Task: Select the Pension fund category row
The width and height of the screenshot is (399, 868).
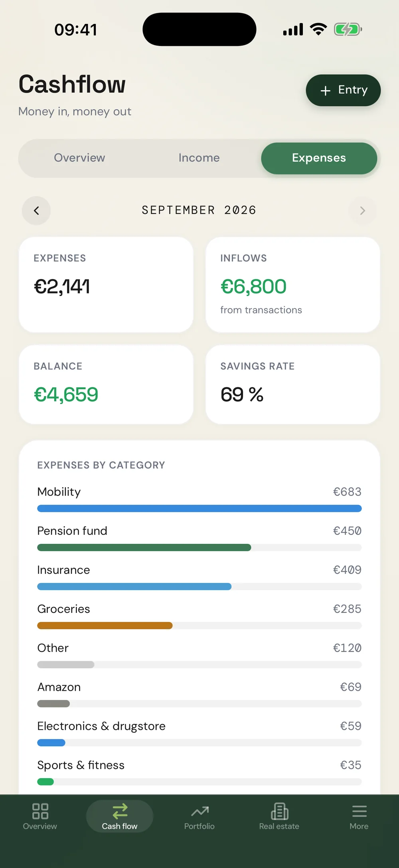Action: pos(199,539)
